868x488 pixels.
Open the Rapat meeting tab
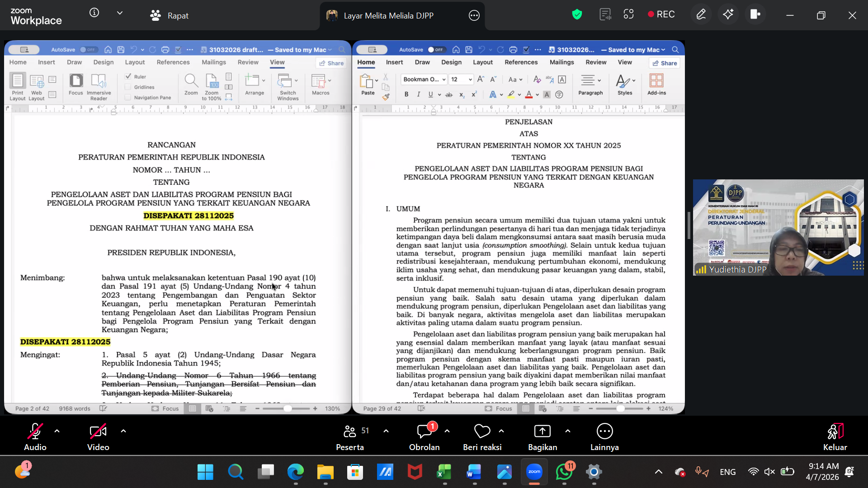tap(169, 16)
